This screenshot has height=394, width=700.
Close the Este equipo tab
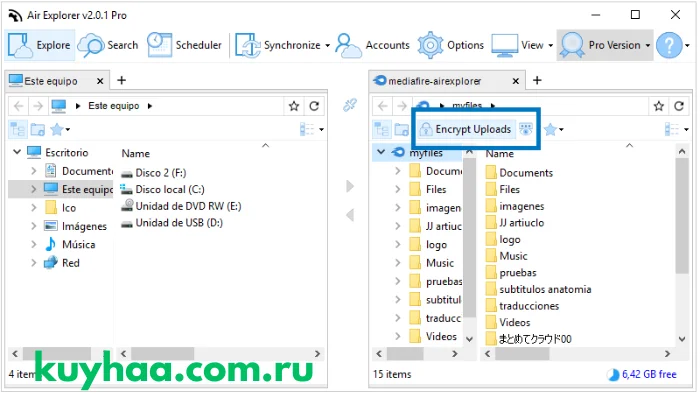[100, 81]
